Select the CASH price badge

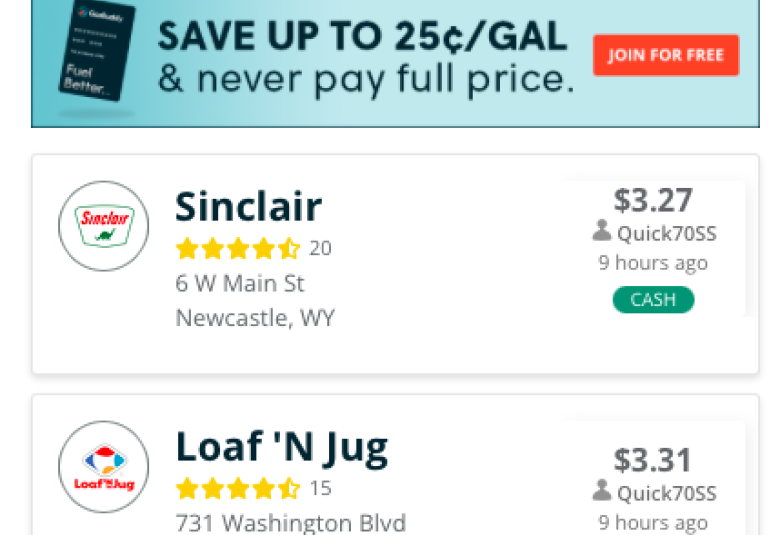pos(653,300)
